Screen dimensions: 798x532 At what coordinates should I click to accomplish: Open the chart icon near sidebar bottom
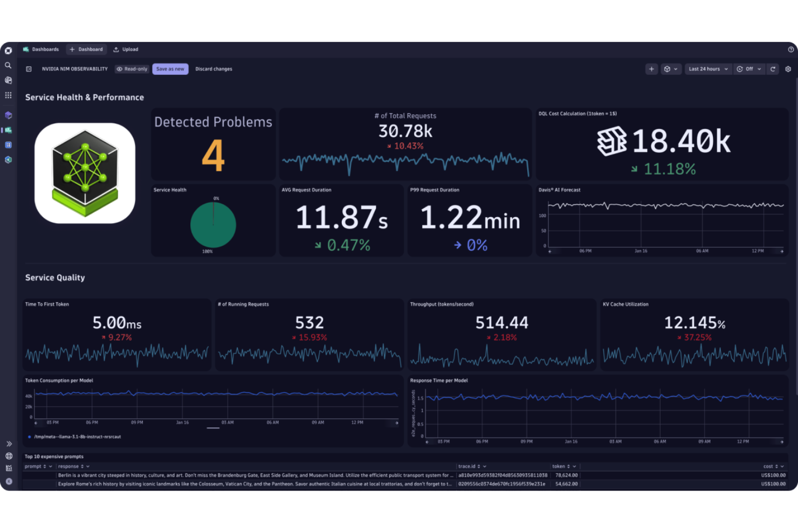[x=9, y=468]
